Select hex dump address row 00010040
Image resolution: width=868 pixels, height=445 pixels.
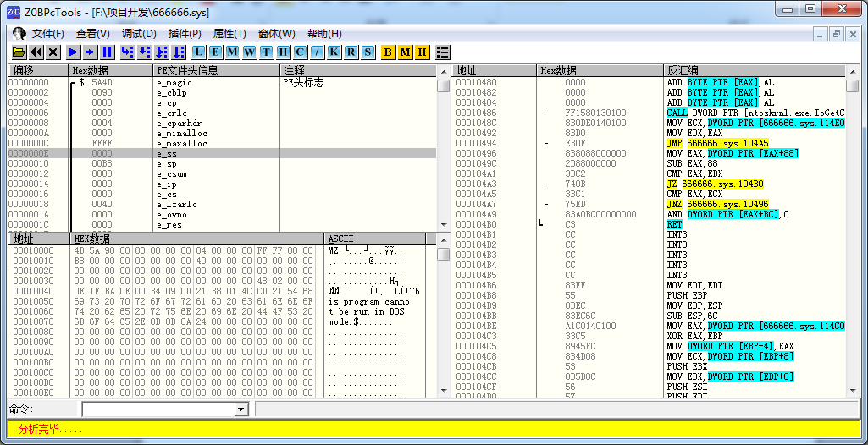[x=223, y=291]
